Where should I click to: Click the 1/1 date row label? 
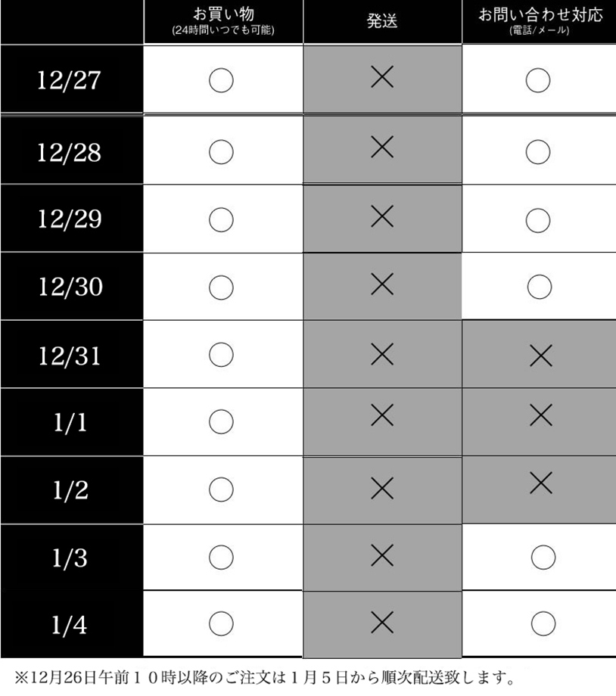[x=69, y=422]
